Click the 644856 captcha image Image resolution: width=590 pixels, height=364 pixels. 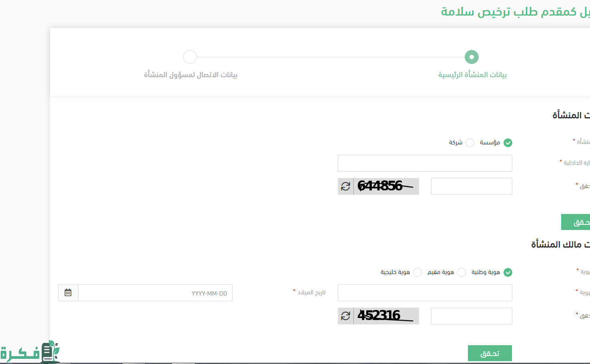386,186
